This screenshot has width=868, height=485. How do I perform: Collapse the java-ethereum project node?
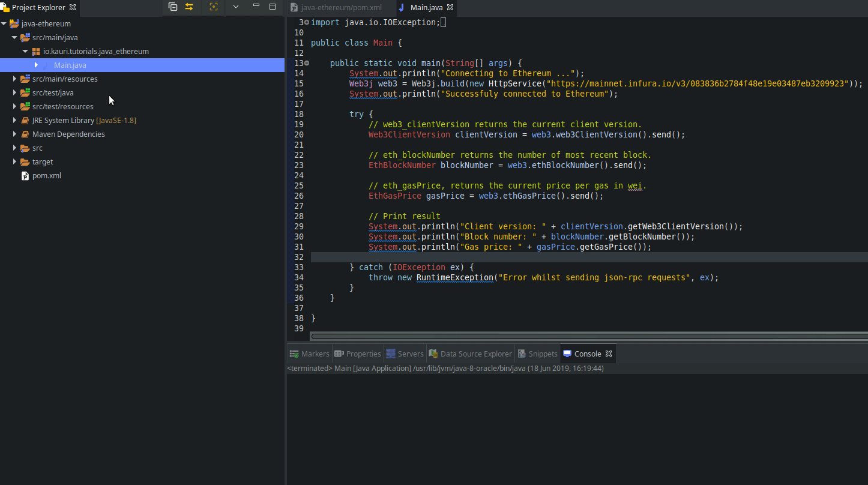(x=4, y=24)
